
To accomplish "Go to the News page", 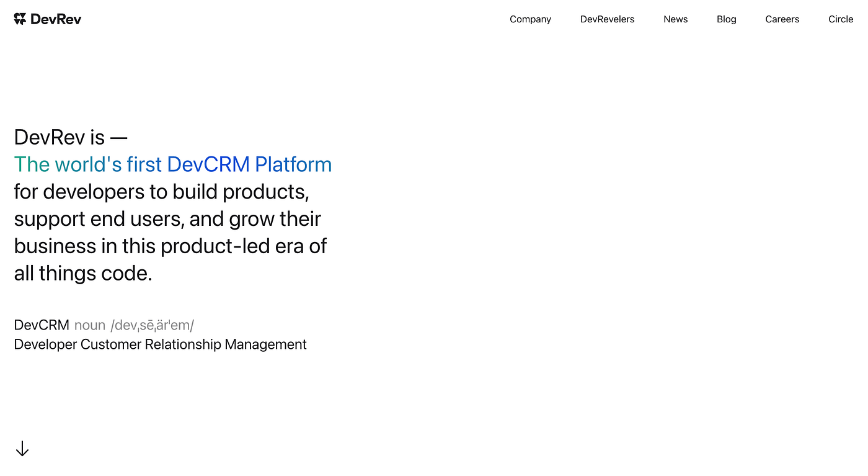I will (x=675, y=19).
